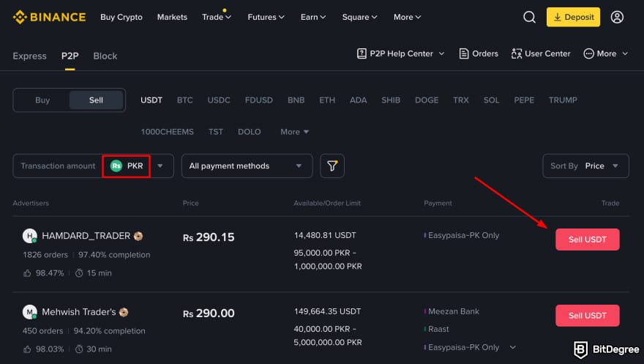This screenshot has width=644, height=364.
Task: Click the Orders document icon
Action: pyautogui.click(x=464, y=53)
